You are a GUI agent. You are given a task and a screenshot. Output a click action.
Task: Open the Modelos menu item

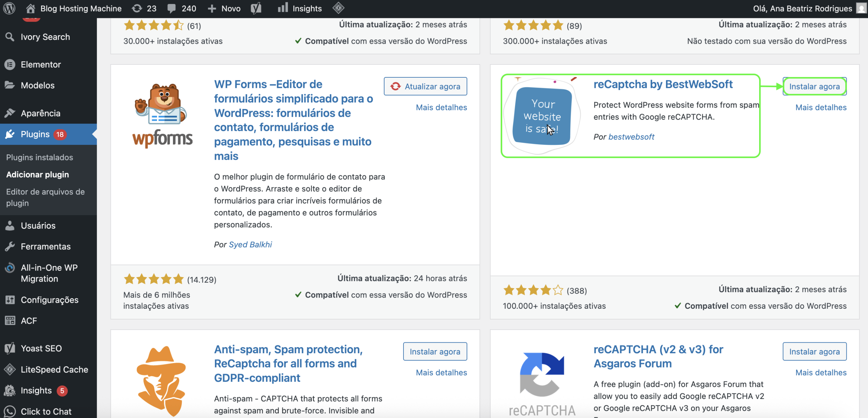[38, 85]
